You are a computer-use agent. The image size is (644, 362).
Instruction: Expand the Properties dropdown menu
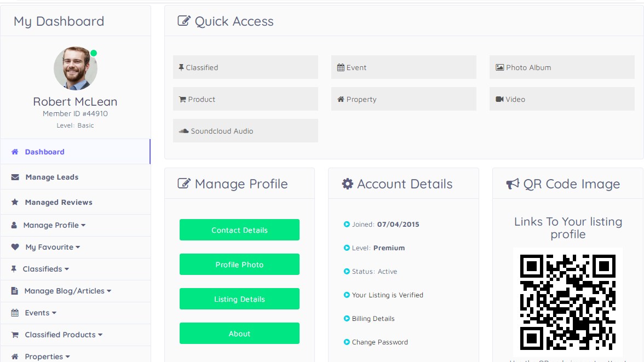pos(68,357)
